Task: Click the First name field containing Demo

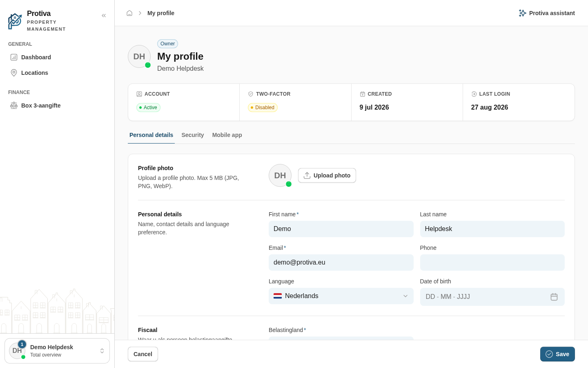Action: [x=341, y=229]
